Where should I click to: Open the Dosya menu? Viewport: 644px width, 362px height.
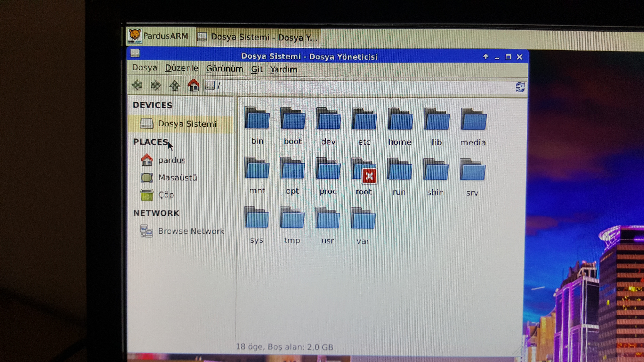point(145,68)
